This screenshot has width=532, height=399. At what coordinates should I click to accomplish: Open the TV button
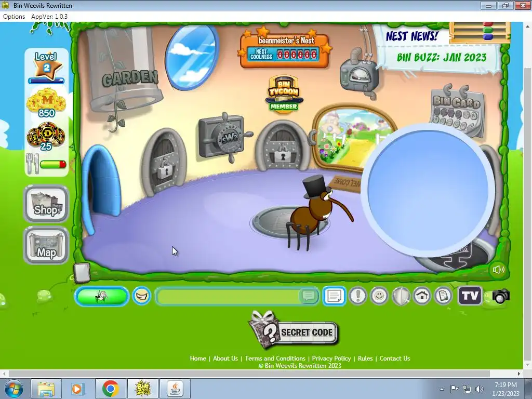(x=470, y=296)
